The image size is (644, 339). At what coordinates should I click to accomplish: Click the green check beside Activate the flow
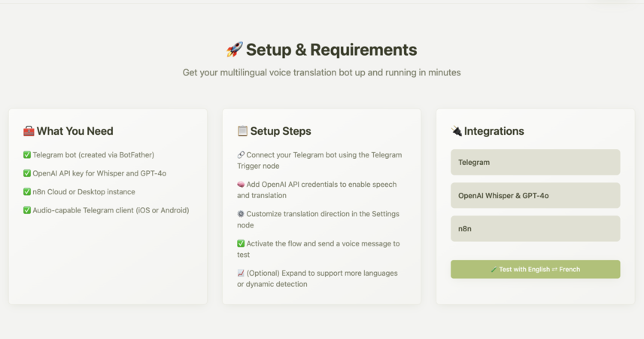tap(241, 243)
